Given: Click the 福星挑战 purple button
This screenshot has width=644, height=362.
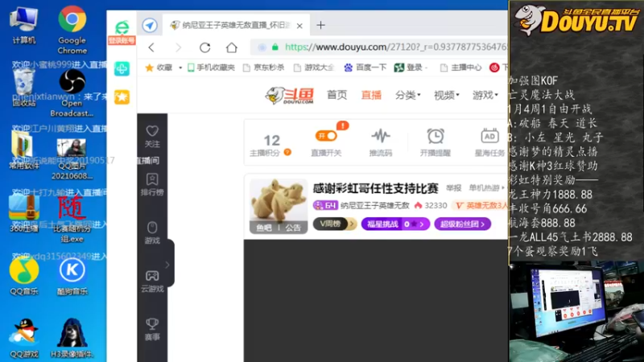Looking at the screenshot, I should pyautogui.click(x=395, y=224).
